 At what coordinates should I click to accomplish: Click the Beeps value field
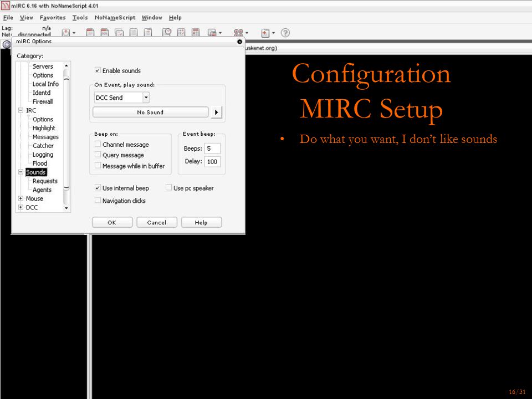(212, 149)
